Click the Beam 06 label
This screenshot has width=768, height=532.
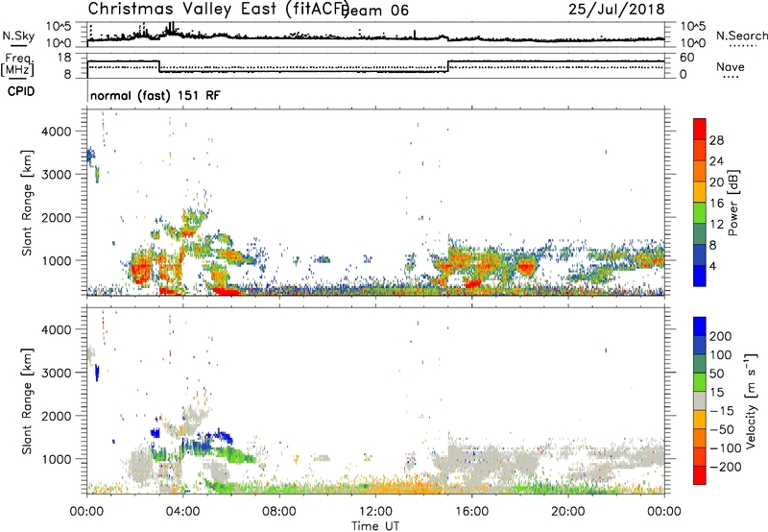374,11
